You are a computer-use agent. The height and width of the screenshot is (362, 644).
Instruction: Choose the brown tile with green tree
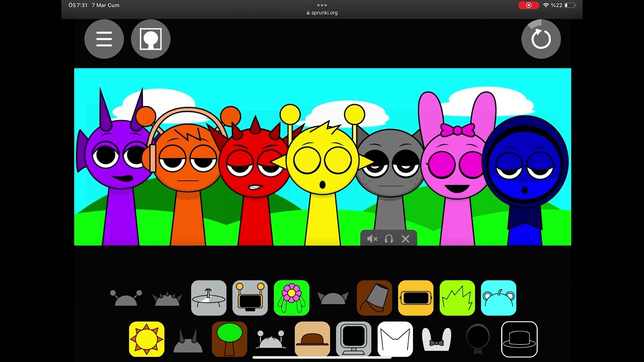click(x=229, y=339)
